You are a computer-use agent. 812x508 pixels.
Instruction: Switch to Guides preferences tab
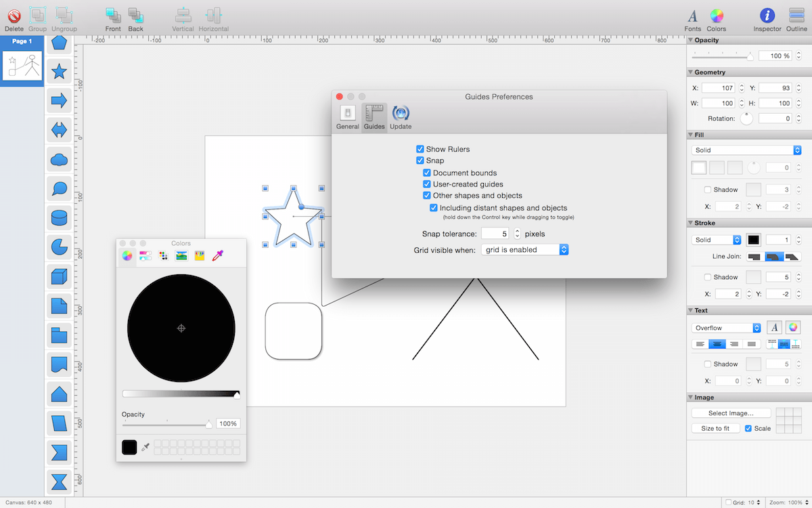[374, 118]
